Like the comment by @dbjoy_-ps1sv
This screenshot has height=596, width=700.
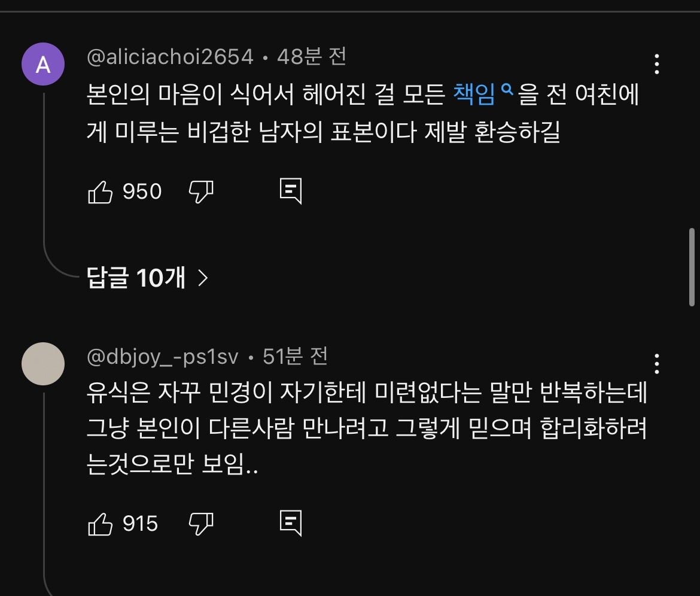[101, 524]
